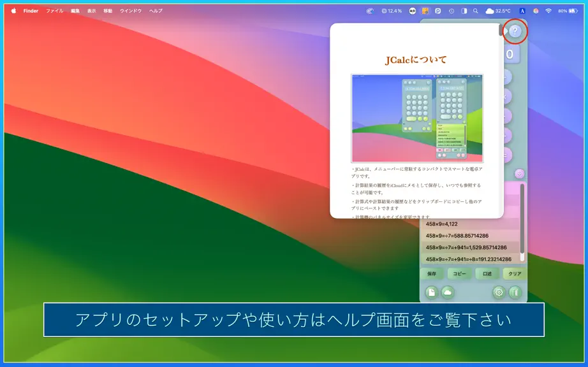
Task: Click the half-shaded rectangle menu bar icon
Action: click(464, 11)
